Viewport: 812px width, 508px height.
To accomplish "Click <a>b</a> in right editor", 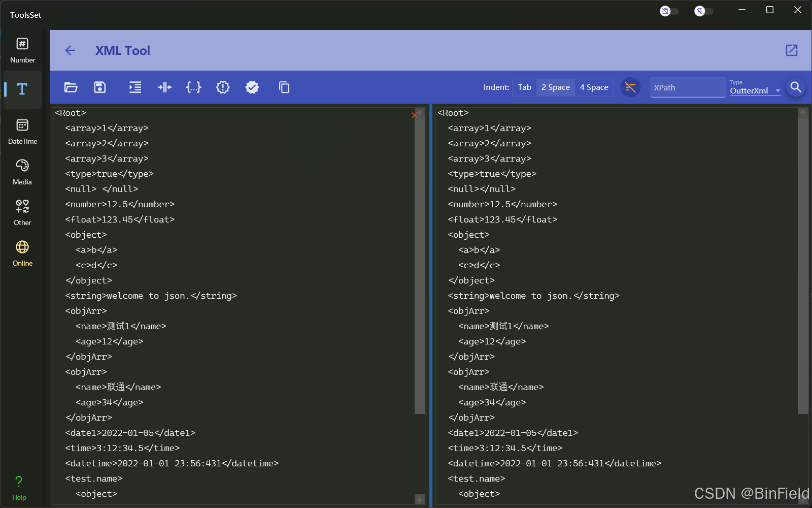I will tap(479, 250).
